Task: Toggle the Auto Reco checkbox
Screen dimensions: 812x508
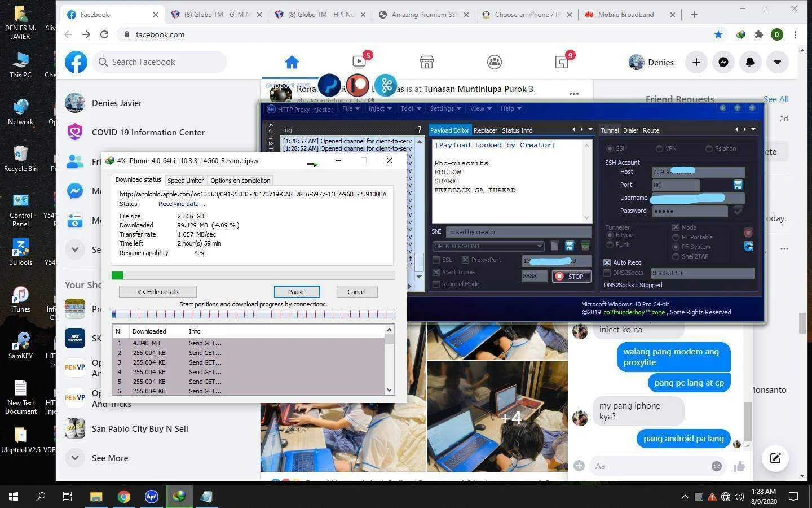Action: (607, 262)
